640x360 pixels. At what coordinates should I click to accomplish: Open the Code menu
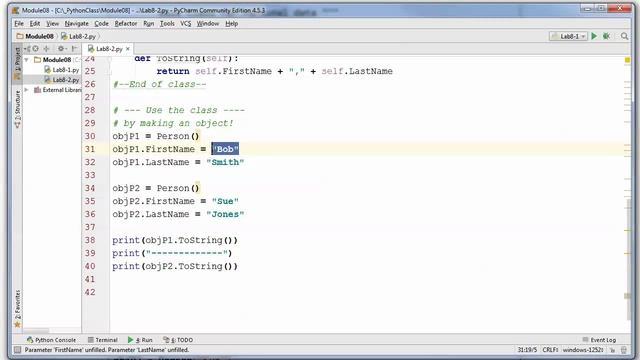[x=101, y=24]
